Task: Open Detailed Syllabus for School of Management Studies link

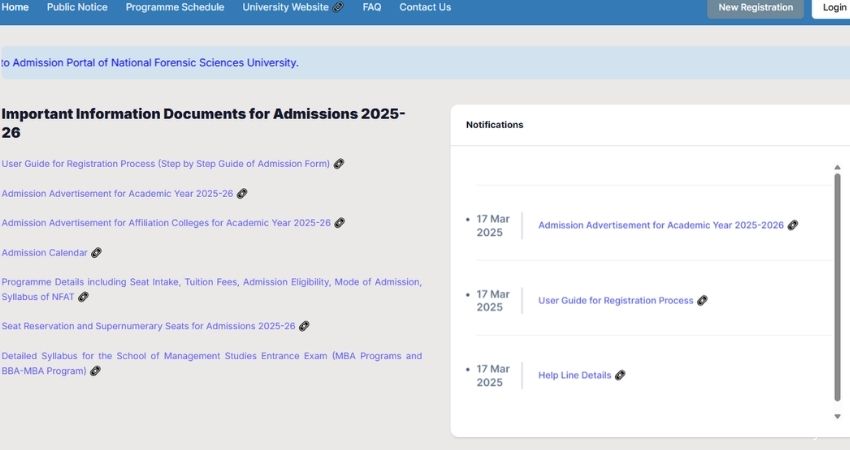Action: coord(211,363)
